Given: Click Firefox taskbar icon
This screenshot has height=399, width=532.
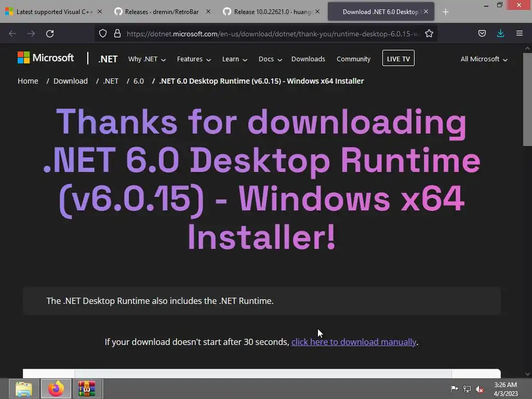Looking at the screenshot, I should [56, 389].
